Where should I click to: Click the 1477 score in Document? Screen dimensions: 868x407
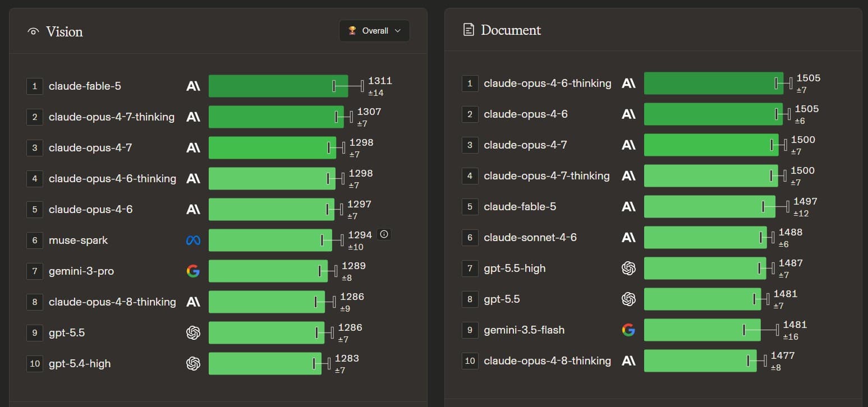(783, 355)
